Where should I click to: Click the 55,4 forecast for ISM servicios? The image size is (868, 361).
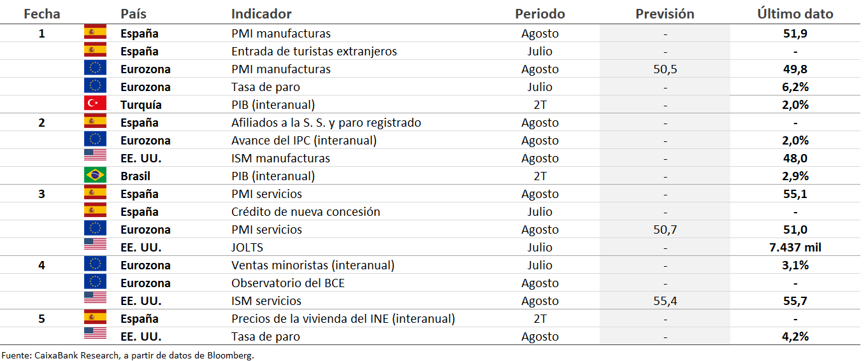[665, 301]
